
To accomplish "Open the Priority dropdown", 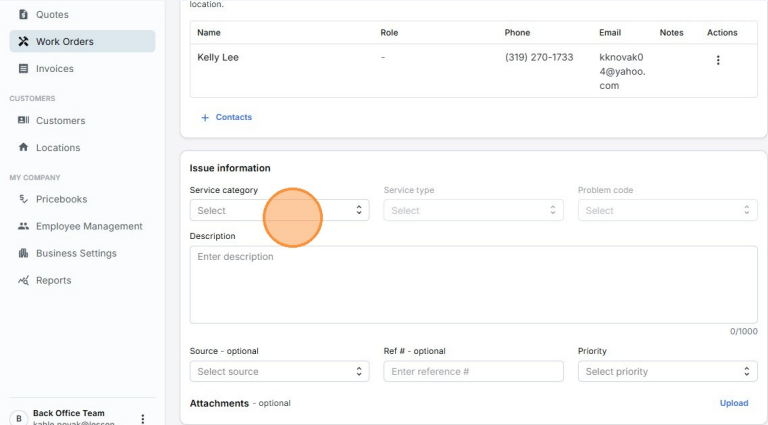I will tap(667, 372).
